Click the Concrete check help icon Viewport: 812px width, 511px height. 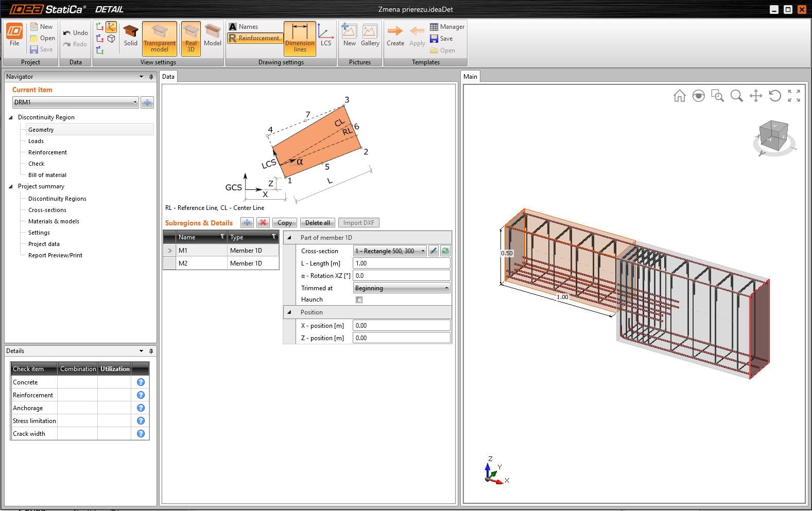[x=141, y=382]
